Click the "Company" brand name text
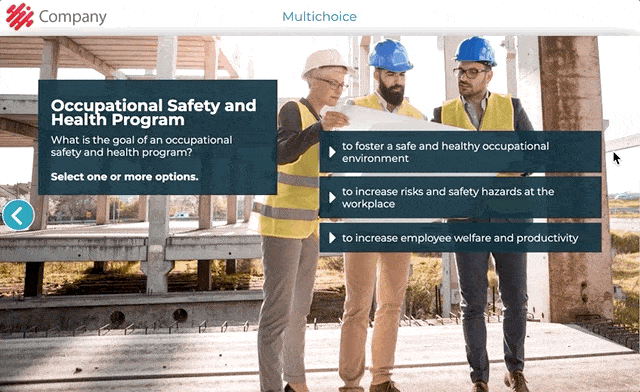This screenshot has height=392, width=640. (73, 17)
